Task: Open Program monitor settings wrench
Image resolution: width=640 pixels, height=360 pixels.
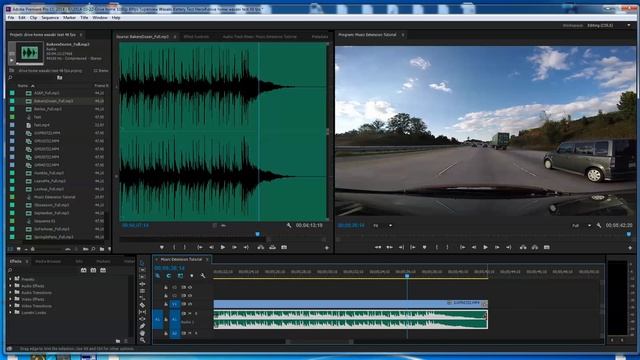Action: (599, 225)
